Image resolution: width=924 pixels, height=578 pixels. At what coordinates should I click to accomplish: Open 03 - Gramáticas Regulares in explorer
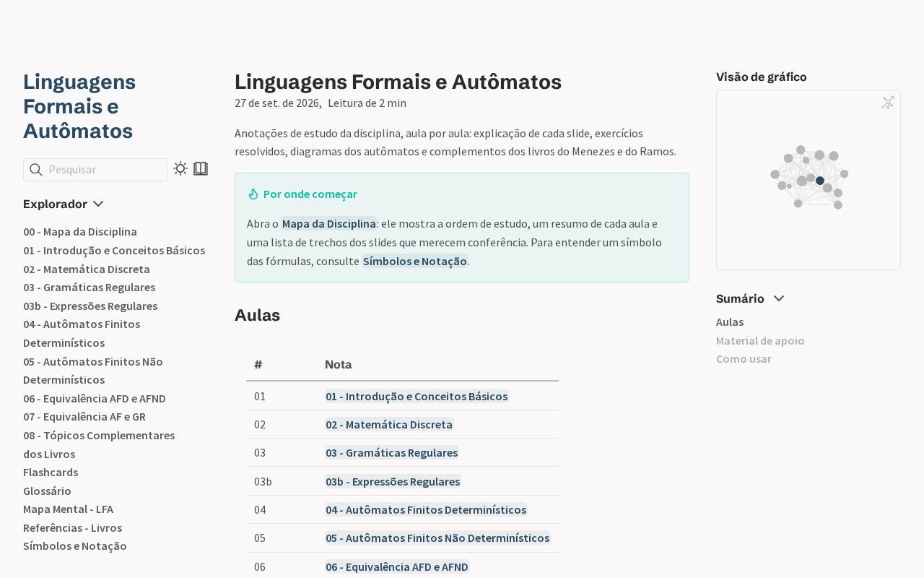pyautogui.click(x=90, y=288)
